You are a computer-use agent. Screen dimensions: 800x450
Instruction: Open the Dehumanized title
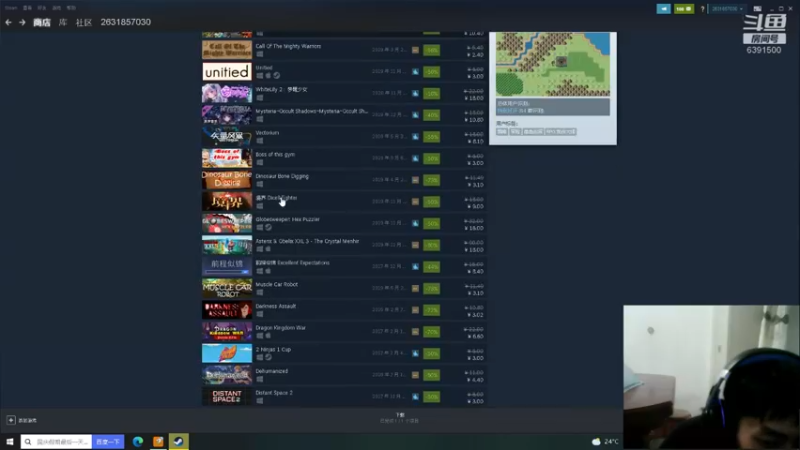272,371
